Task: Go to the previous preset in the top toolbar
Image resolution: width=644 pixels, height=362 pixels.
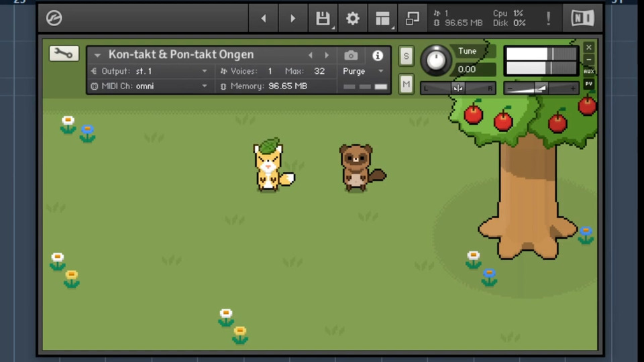Action: 264,18
